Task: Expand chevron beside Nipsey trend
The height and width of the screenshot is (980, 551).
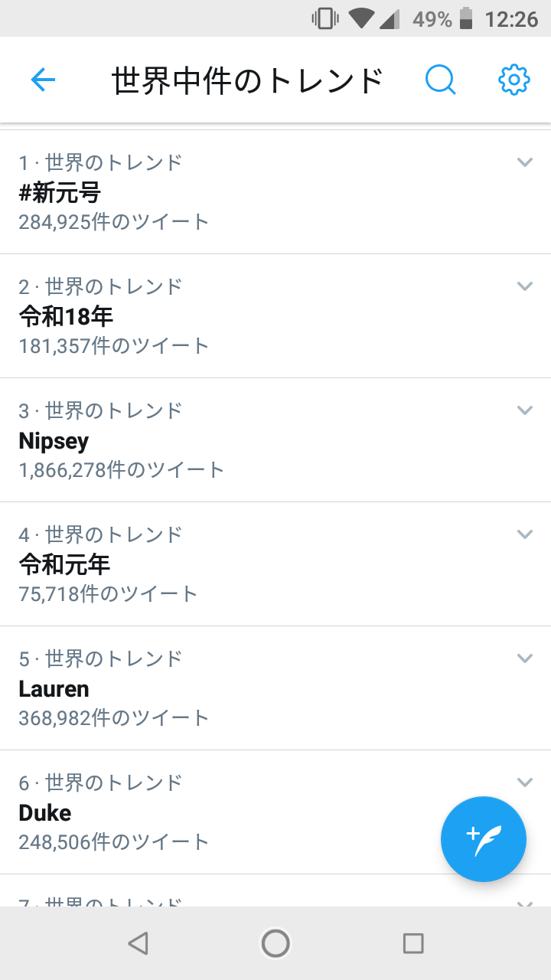Action: pos(524,410)
